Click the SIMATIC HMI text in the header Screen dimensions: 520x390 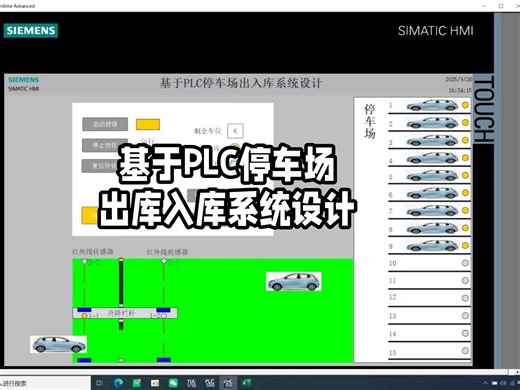(436, 31)
